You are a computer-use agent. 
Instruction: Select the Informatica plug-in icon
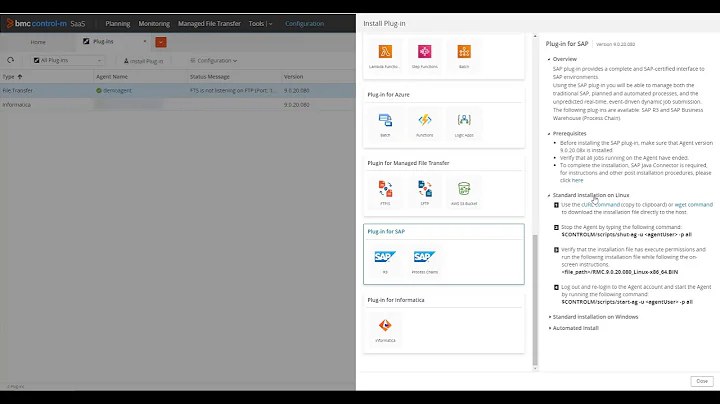pyautogui.click(x=385, y=325)
